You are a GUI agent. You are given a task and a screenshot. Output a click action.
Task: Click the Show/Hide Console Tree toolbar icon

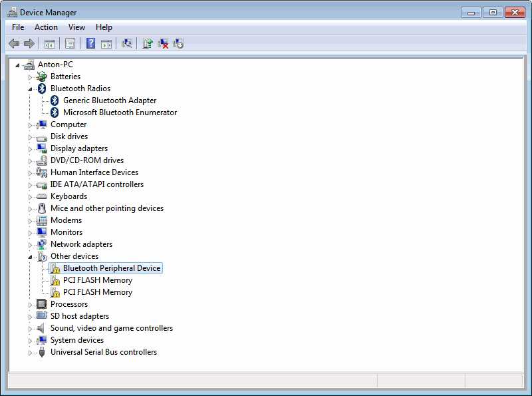click(49, 43)
